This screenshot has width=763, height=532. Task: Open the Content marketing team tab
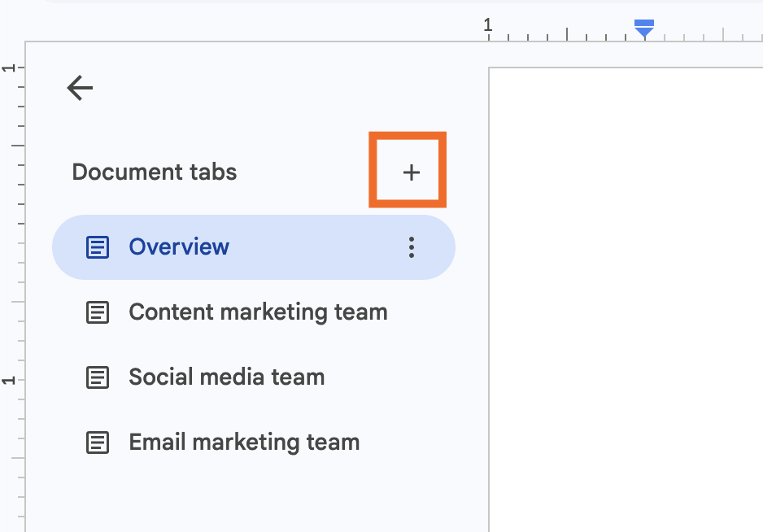click(254, 312)
